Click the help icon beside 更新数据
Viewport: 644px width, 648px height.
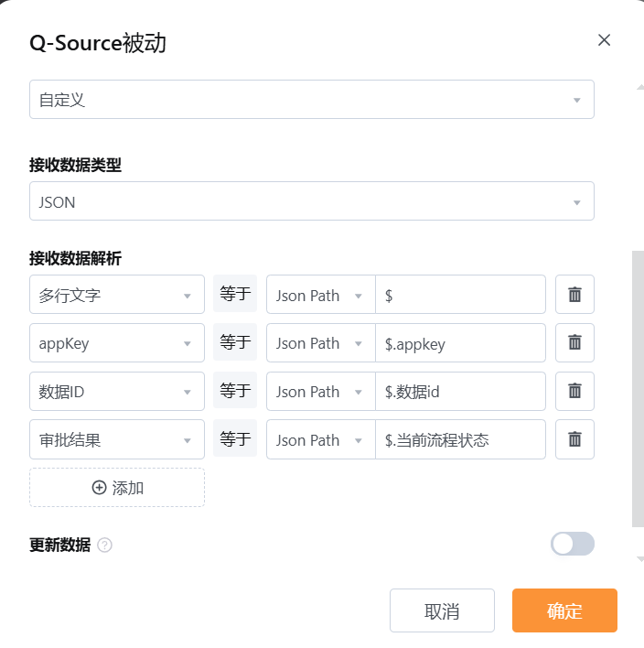(104, 545)
